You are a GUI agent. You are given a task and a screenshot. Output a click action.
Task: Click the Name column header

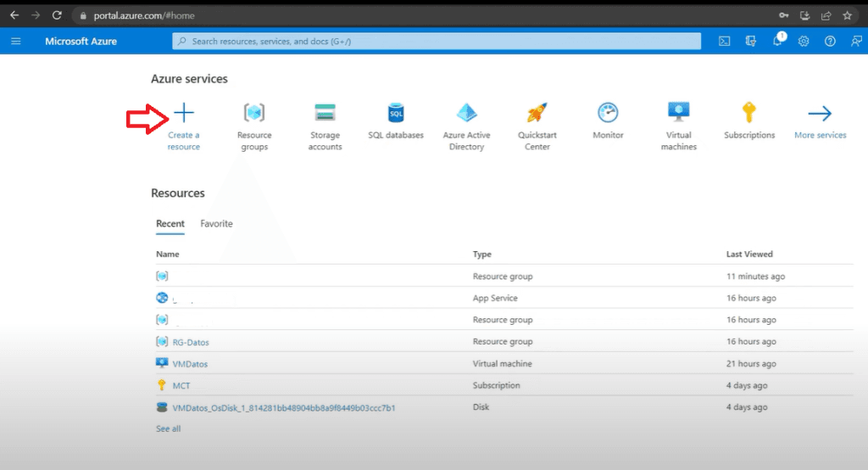pyautogui.click(x=168, y=254)
